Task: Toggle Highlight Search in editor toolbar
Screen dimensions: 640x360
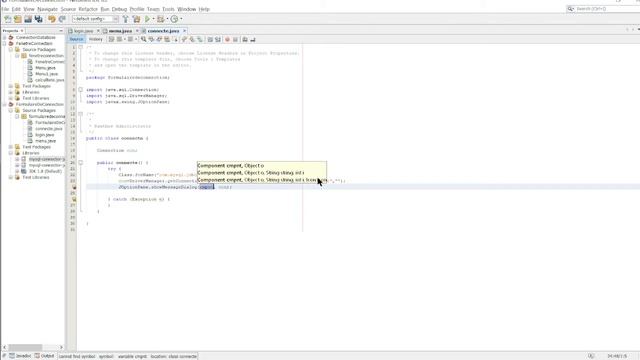Action: pyautogui.click(x=167, y=40)
